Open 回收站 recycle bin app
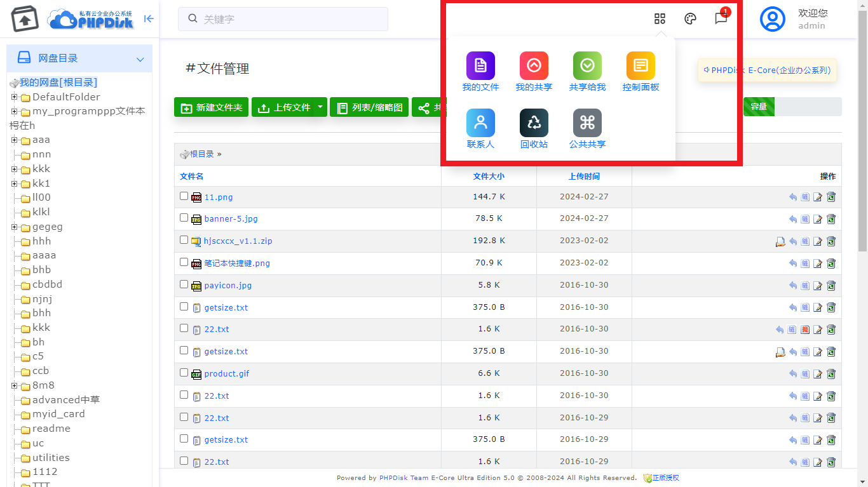This screenshot has height=487, width=868. tap(534, 130)
